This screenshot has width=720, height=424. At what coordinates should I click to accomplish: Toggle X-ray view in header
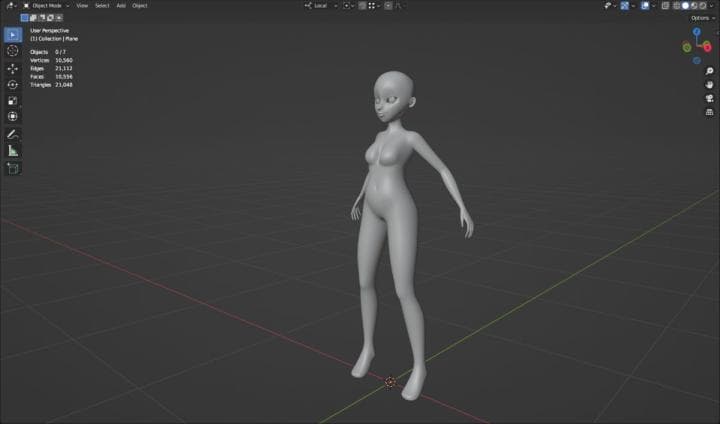point(664,5)
